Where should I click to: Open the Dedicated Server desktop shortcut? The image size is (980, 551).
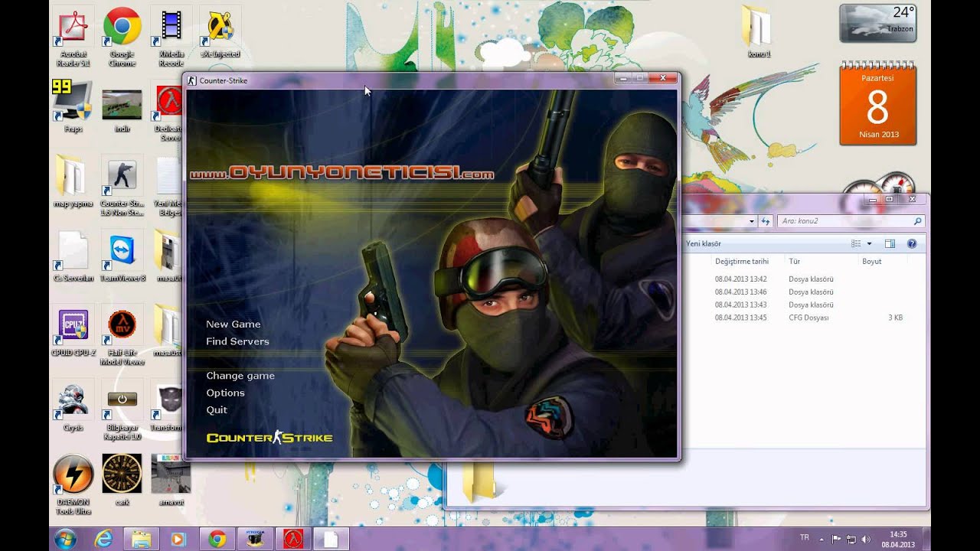(169, 112)
